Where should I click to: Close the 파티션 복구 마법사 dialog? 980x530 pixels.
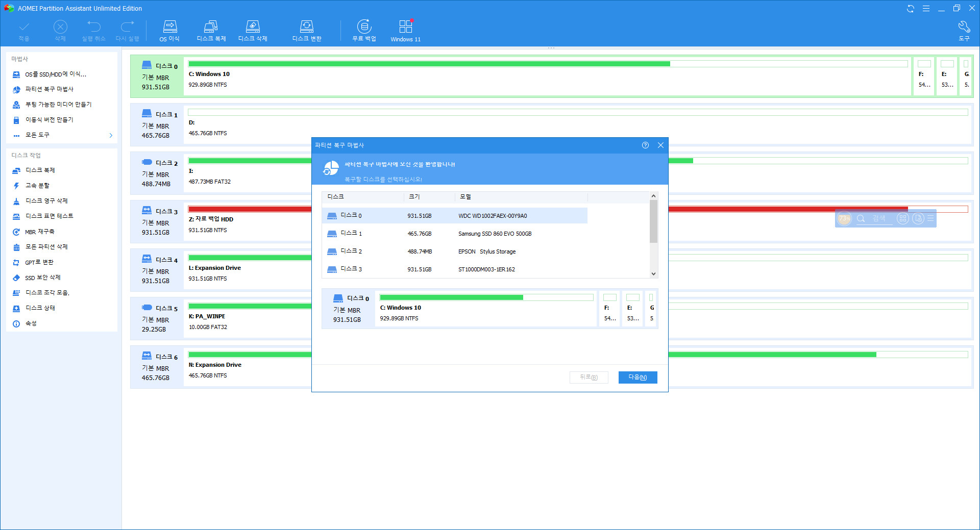[x=660, y=145]
